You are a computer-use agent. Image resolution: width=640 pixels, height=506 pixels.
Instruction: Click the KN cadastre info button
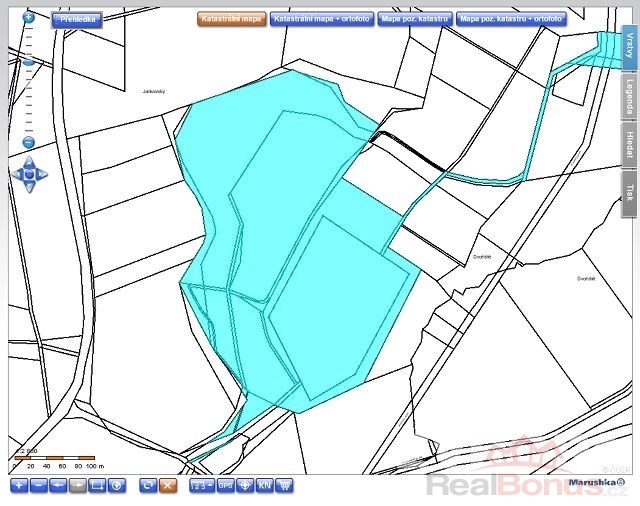tap(264, 485)
